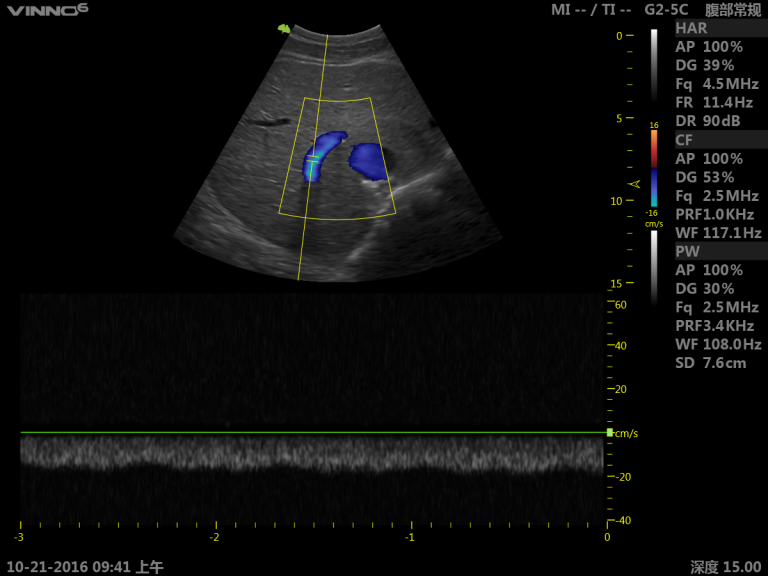Viewport: 768px width, 576px height.
Task: Click the green probe orientation marker
Action: (x=284, y=29)
